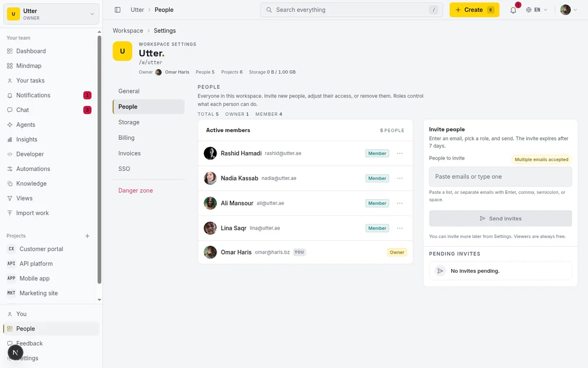Image resolution: width=588 pixels, height=368 pixels.
Task: Click the round N logo button
Action: click(x=16, y=352)
